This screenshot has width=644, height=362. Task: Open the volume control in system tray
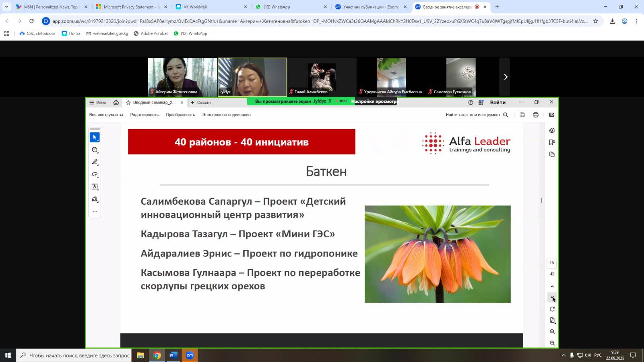pos(588,355)
